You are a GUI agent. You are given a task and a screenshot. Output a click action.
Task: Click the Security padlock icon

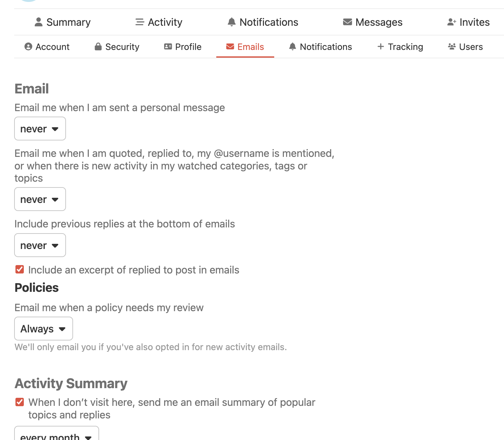98,47
